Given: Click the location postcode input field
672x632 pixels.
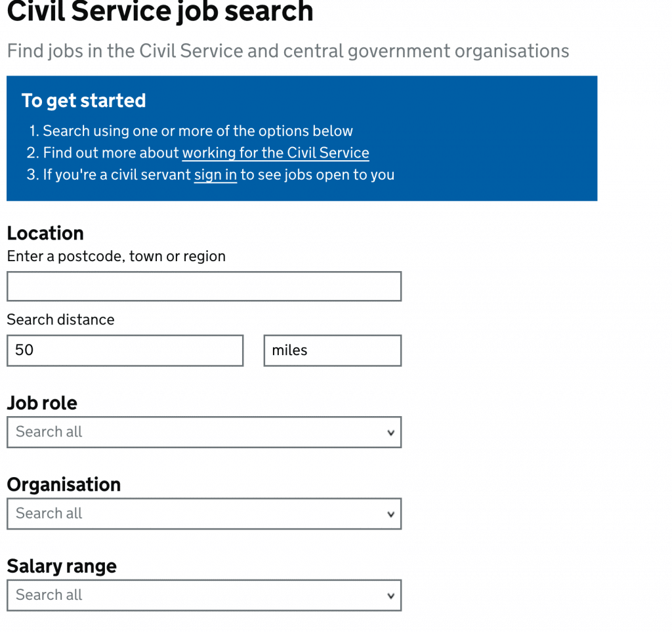Looking at the screenshot, I should pyautogui.click(x=203, y=286).
